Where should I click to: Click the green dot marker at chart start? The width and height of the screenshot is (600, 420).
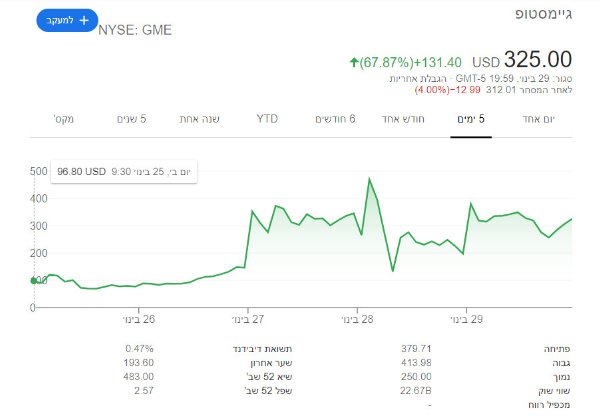click(34, 281)
